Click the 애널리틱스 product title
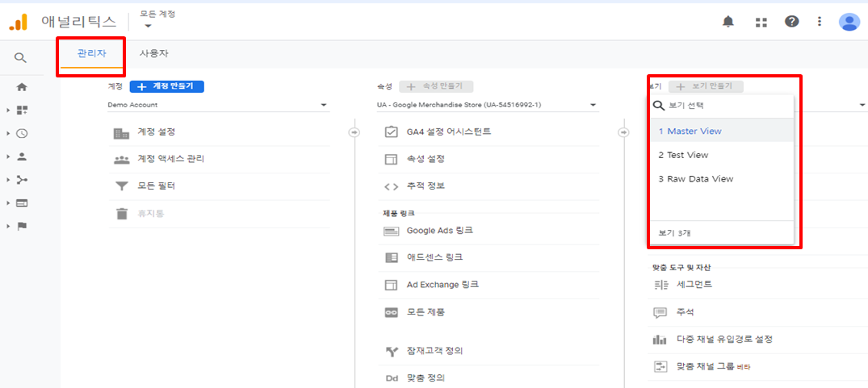The height and width of the screenshot is (388, 868). coord(79,22)
